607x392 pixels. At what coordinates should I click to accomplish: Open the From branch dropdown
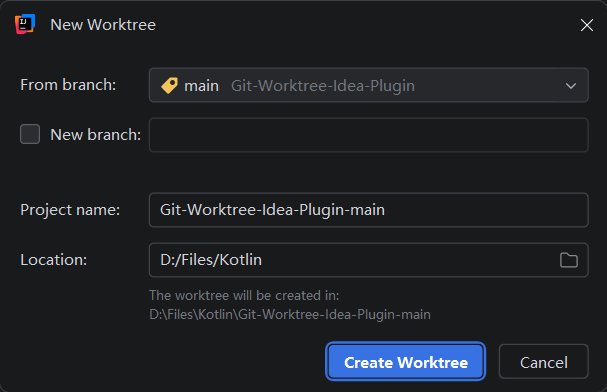point(369,85)
